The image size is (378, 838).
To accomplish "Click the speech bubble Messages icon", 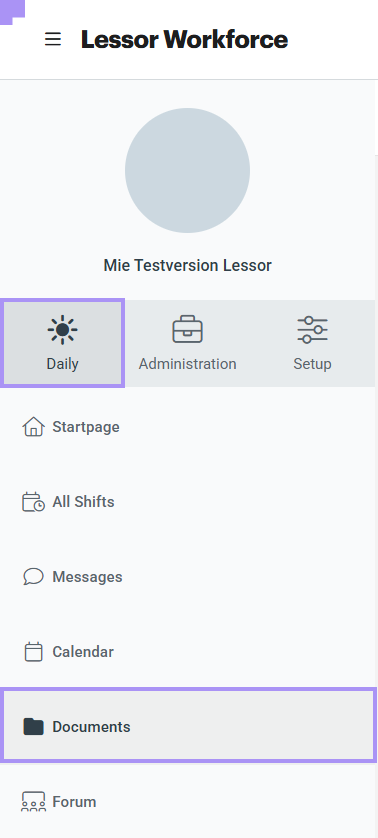I will [33, 577].
